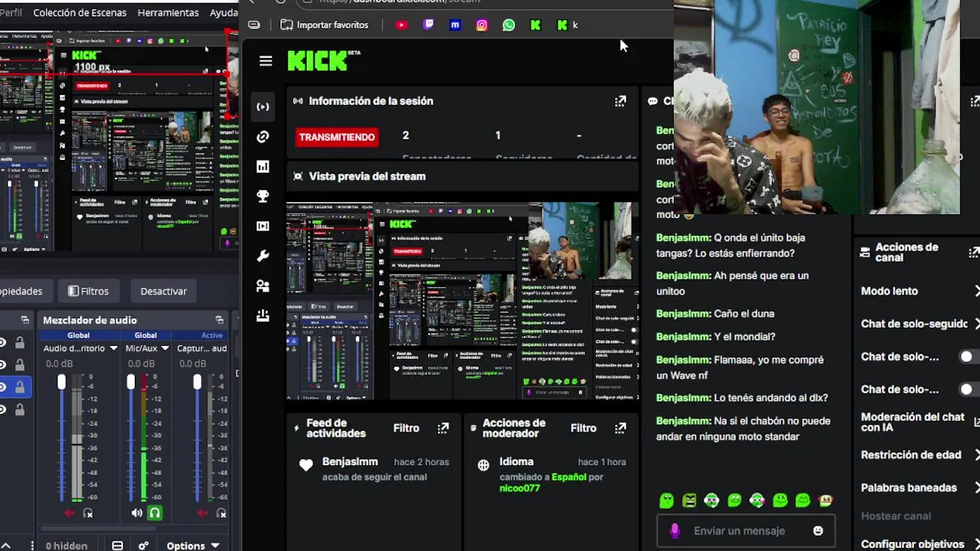Toggle lock on the first OBS source row
The image size is (980, 551).
20,343
